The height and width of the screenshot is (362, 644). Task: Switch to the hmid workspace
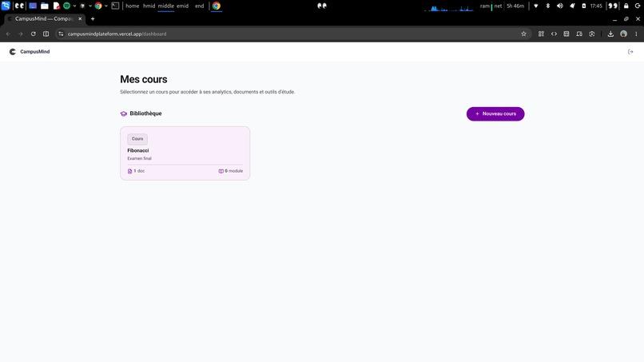(149, 6)
